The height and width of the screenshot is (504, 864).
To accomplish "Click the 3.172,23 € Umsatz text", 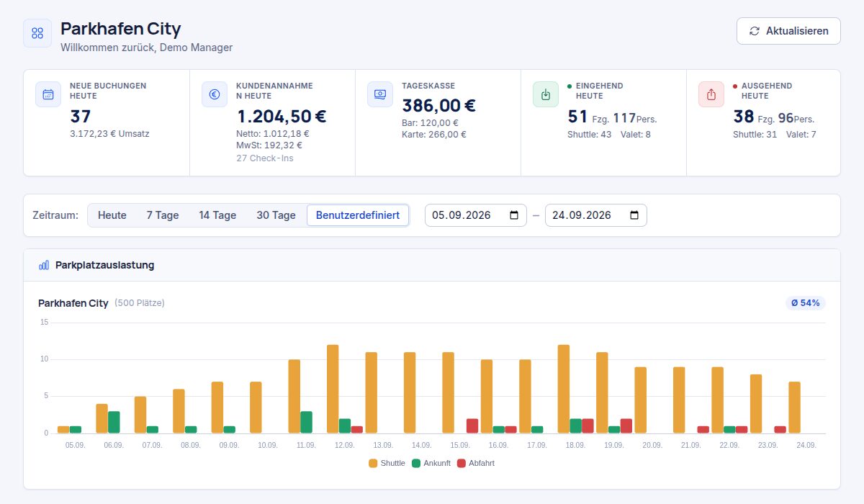I will coord(109,134).
